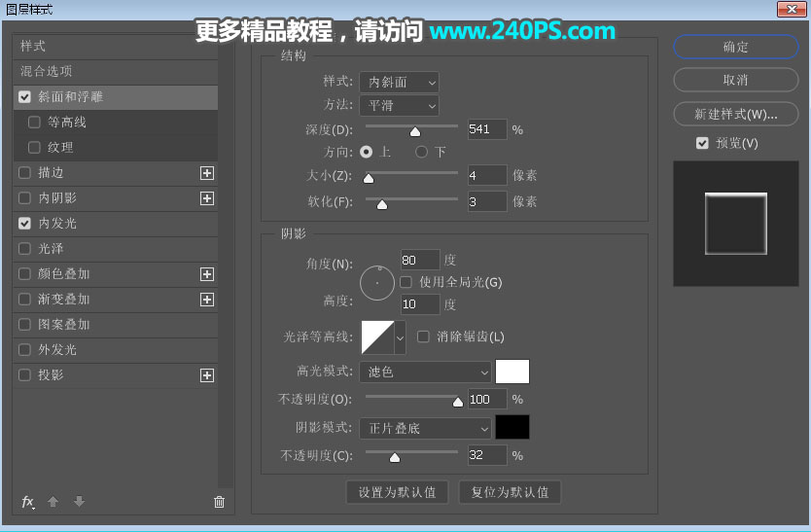Open 高光模式 dropdown showing 滤色
811x532 pixels.
tap(425, 372)
